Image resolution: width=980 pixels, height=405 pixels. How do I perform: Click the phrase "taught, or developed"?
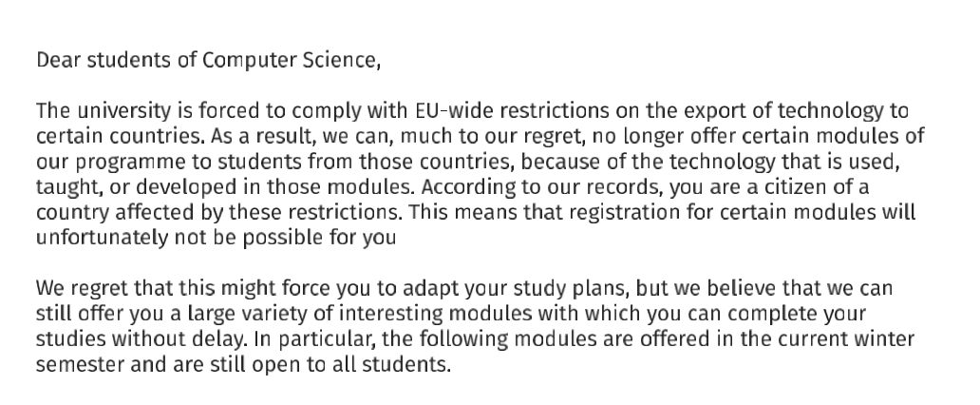[127, 186]
